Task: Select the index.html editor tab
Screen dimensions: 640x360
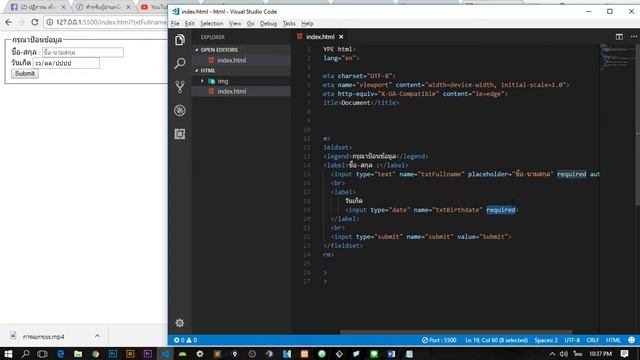Action: [320, 37]
